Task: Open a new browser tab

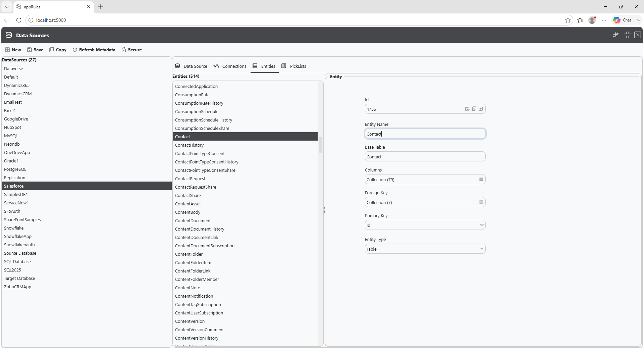Action: point(101,7)
